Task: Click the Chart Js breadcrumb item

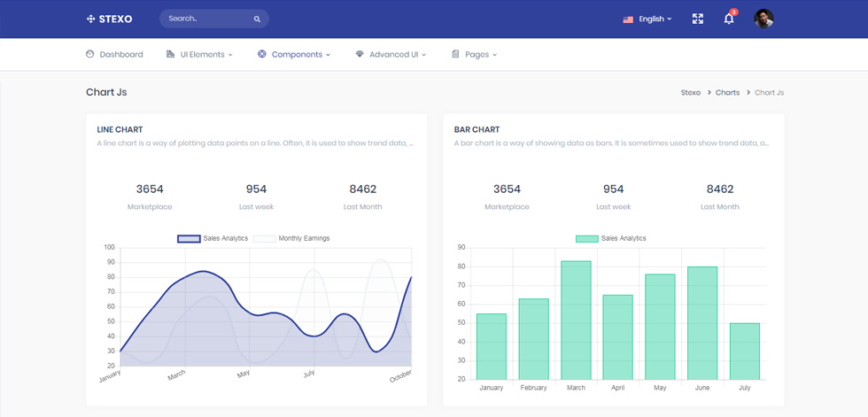Action: (769, 92)
